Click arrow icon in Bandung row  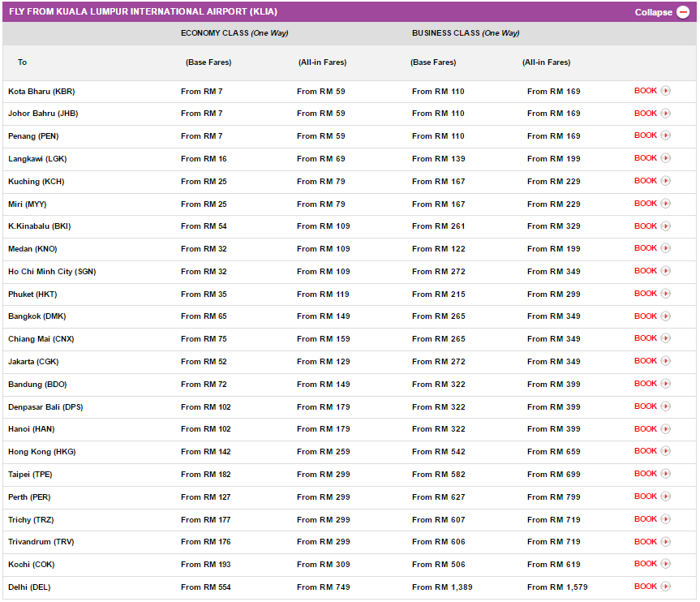tap(666, 384)
